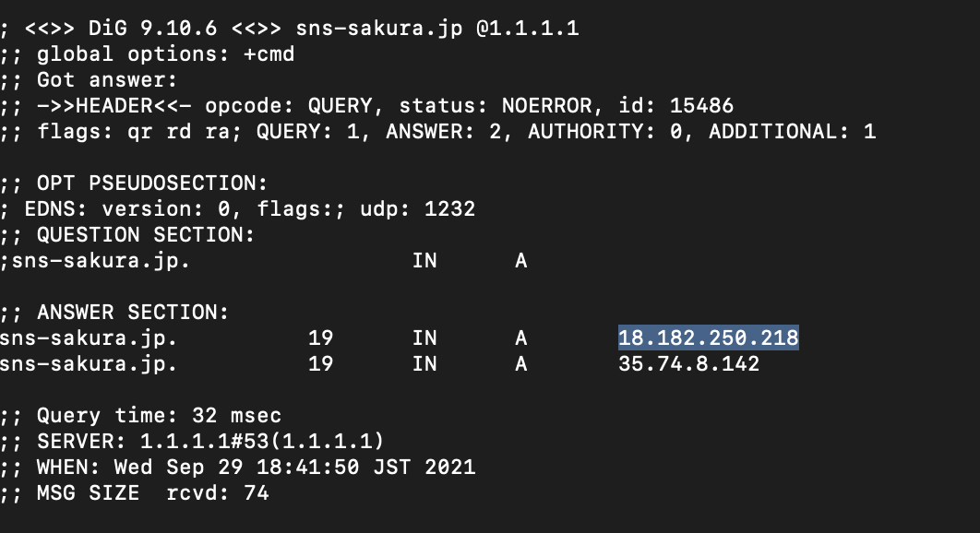The width and height of the screenshot is (980, 533).
Task: Click the domain in the question section
Action: point(101,261)
